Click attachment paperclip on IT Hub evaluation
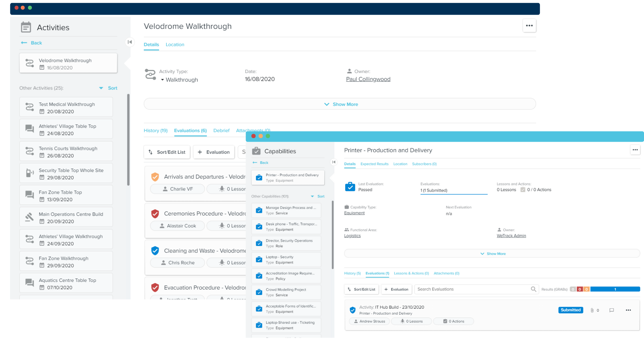 (x=592, y=310)
